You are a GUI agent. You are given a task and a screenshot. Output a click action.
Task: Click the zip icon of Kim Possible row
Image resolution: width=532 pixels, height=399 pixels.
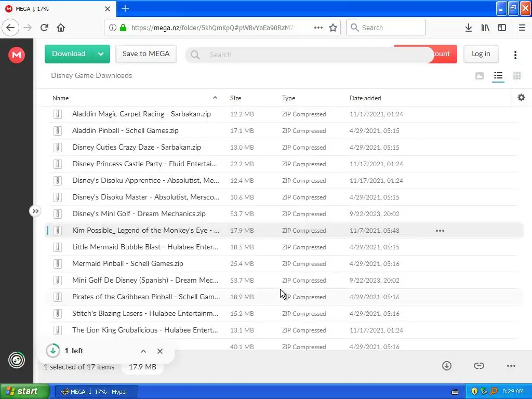pos(58,230)
